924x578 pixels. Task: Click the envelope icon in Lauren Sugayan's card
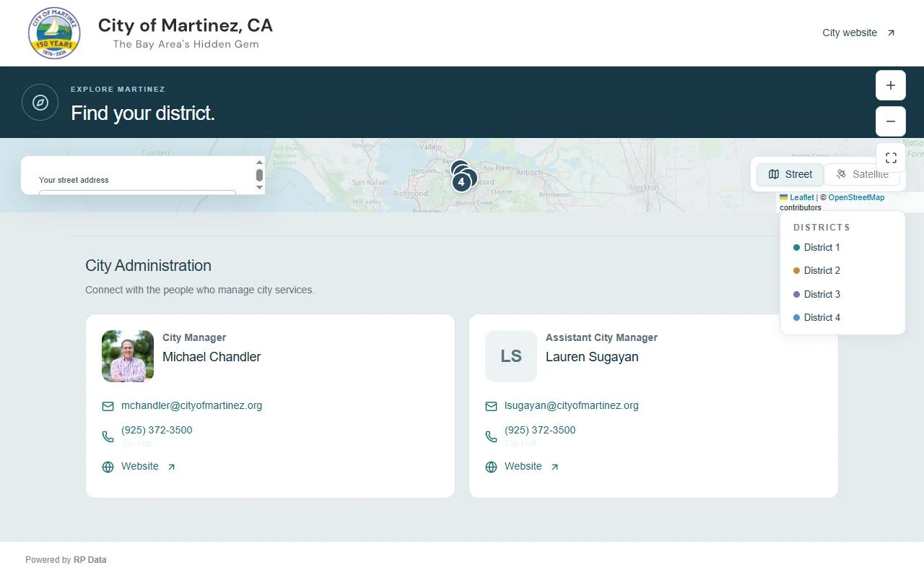pyautogui.click(x=491, y=407)
